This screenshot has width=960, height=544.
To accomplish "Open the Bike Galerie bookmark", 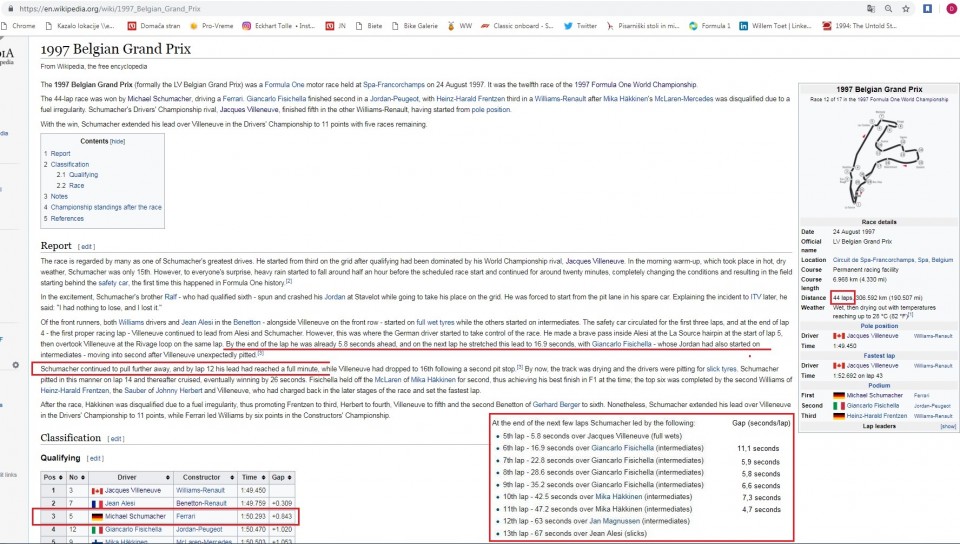I will pos(415,26).
